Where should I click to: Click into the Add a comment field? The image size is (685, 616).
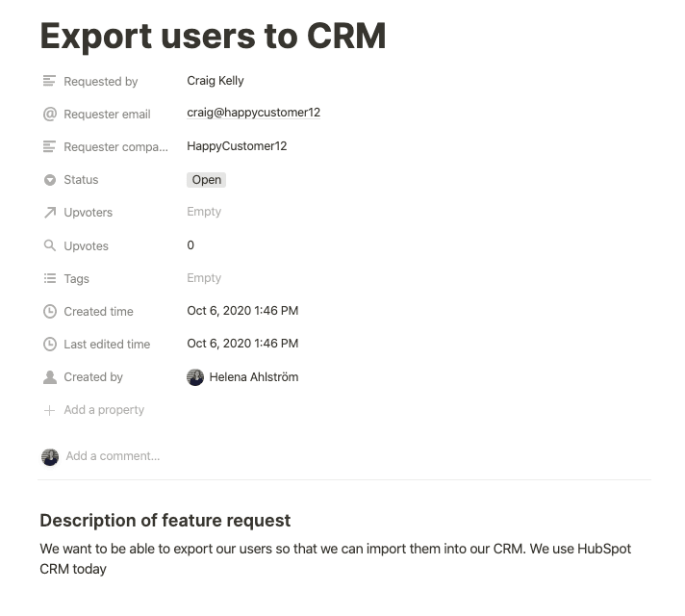[x=113, y=456]
